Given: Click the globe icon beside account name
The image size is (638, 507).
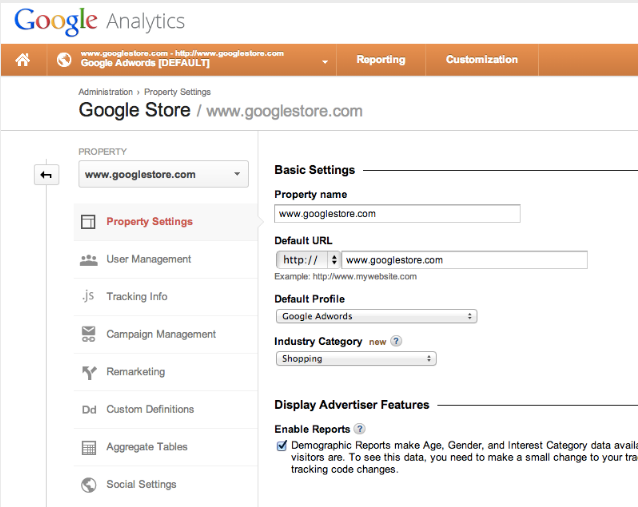Looking at the screenshot, I should point(65,60).
